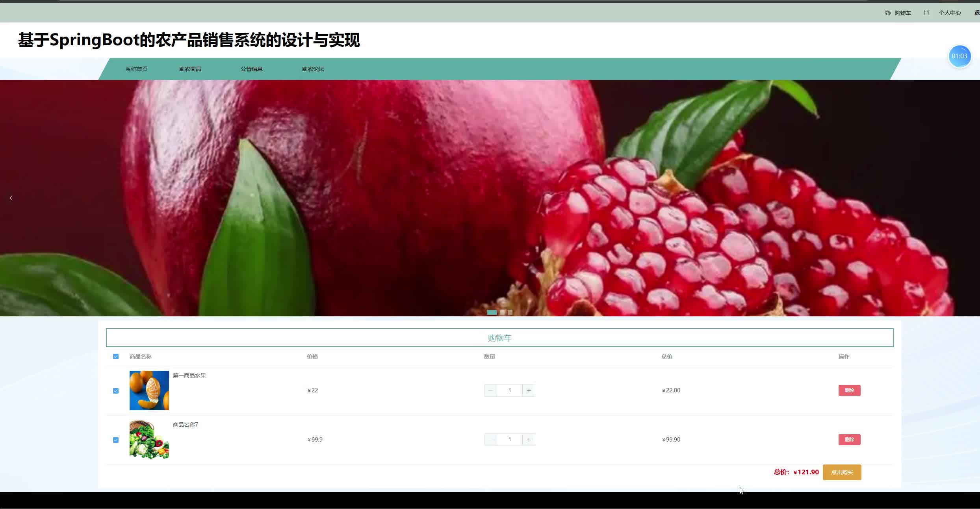The image size is (980, 509).
Task: Open the 助农商品 navigation menu
Action: point(190,69)
